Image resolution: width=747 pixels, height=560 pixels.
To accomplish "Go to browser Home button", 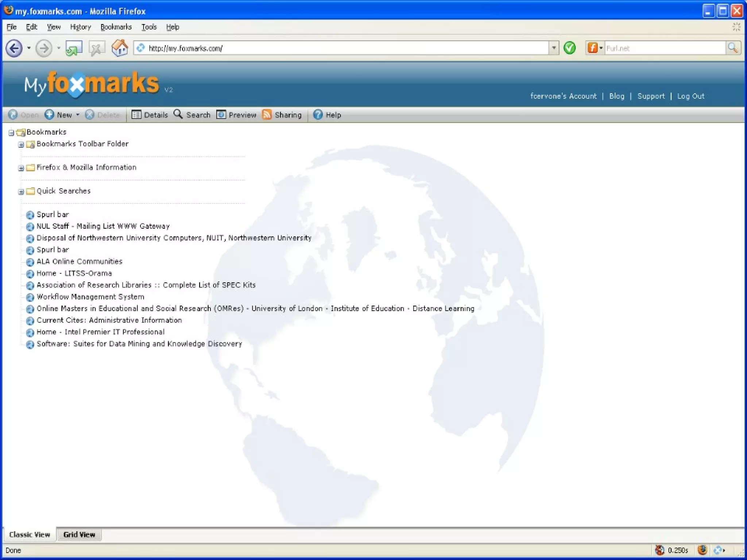I will (x=120, y=48).
